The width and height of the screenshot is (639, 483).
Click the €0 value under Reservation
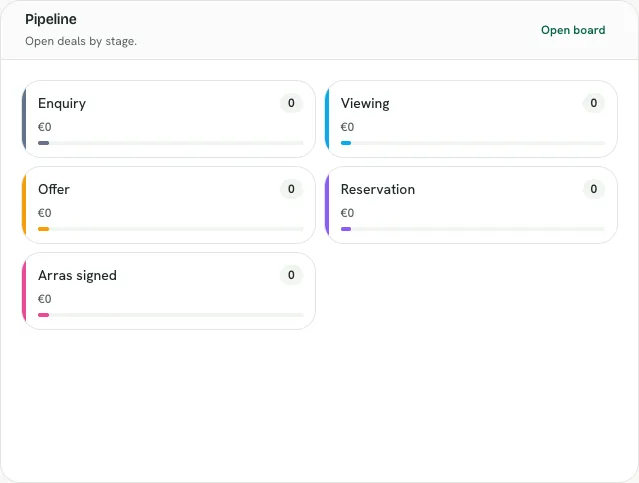click(x=348, y=213)
